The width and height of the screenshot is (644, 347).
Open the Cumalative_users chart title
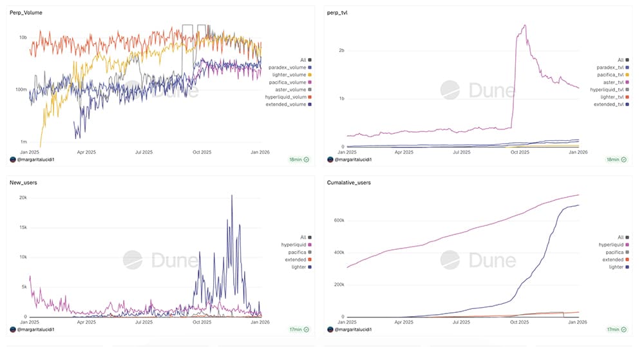(x=348, y=183)
